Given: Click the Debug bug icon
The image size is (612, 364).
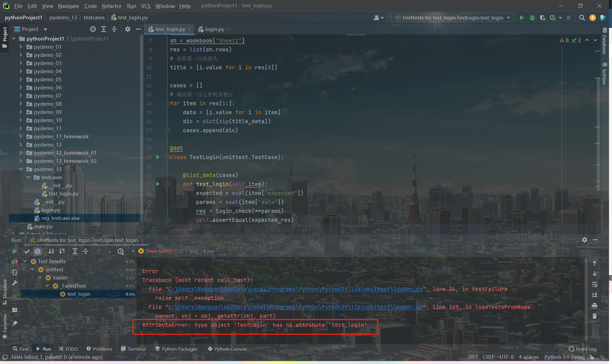Looking at the screenshot, I should point(532,18).
